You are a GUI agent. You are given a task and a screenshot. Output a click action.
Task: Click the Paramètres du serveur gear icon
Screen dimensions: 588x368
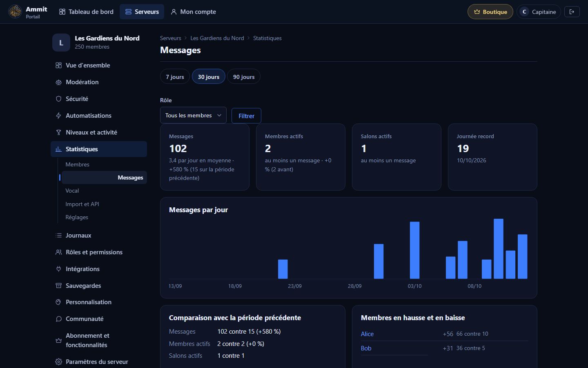pos(58,362)
